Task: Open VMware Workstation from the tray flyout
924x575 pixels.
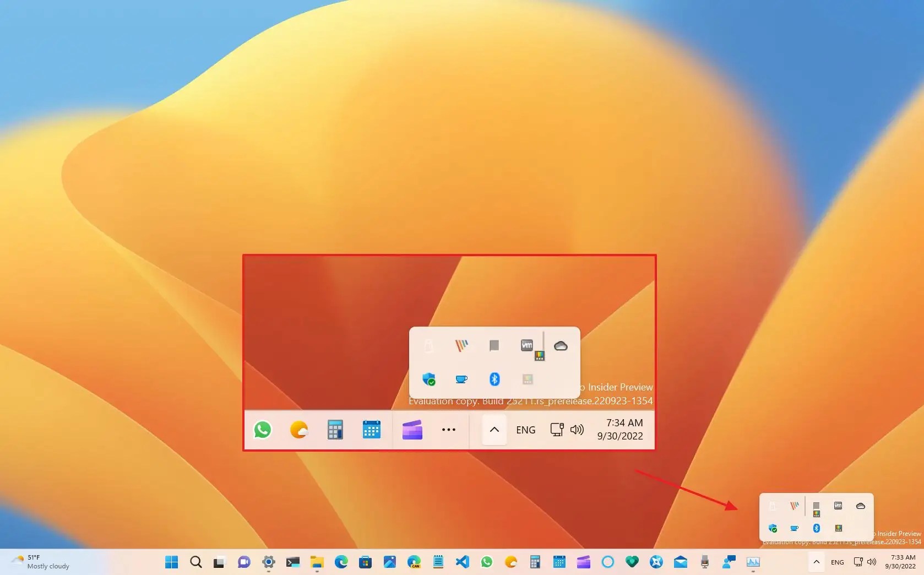Action: [x=526, y=346]
